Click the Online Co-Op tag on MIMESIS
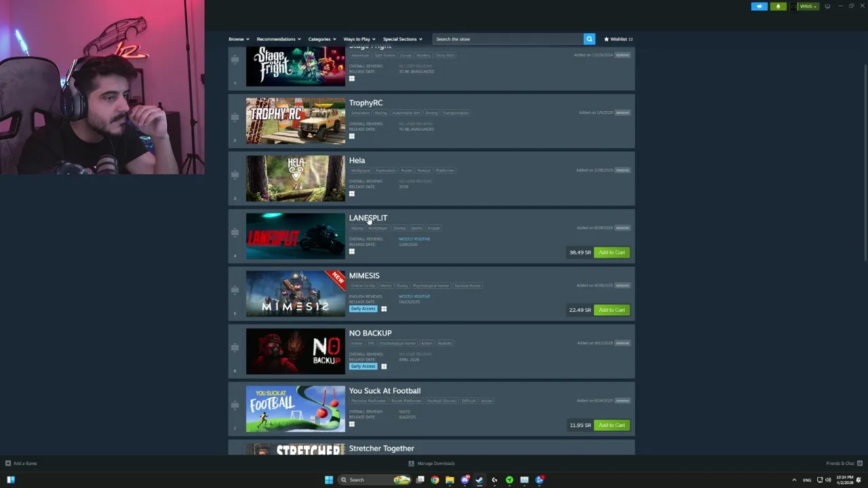This screenshot has height=488, width=868. (363, 285)
